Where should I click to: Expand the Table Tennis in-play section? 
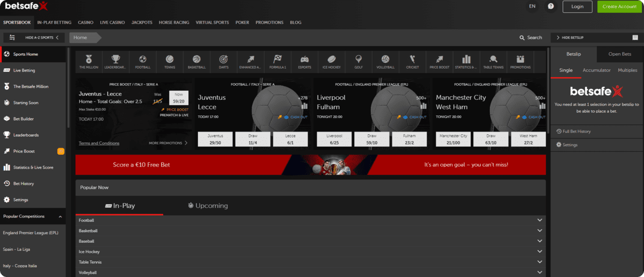[311, 262]
